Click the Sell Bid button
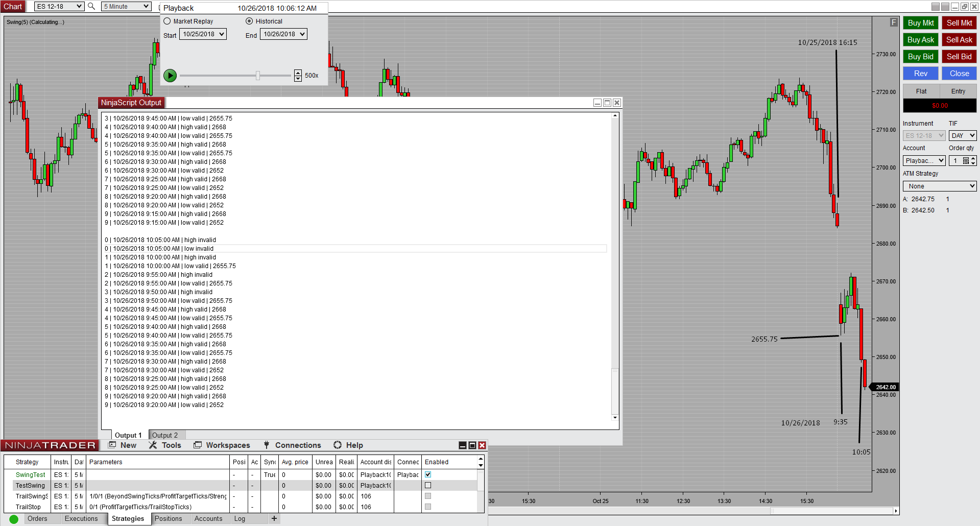 tap(959, 57)
